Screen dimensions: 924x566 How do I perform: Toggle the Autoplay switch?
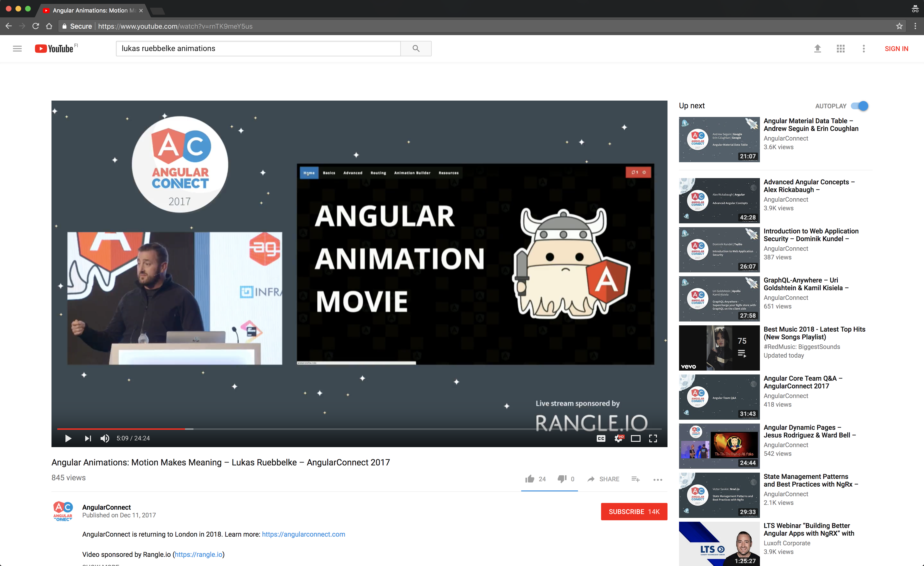coord(860,106)
